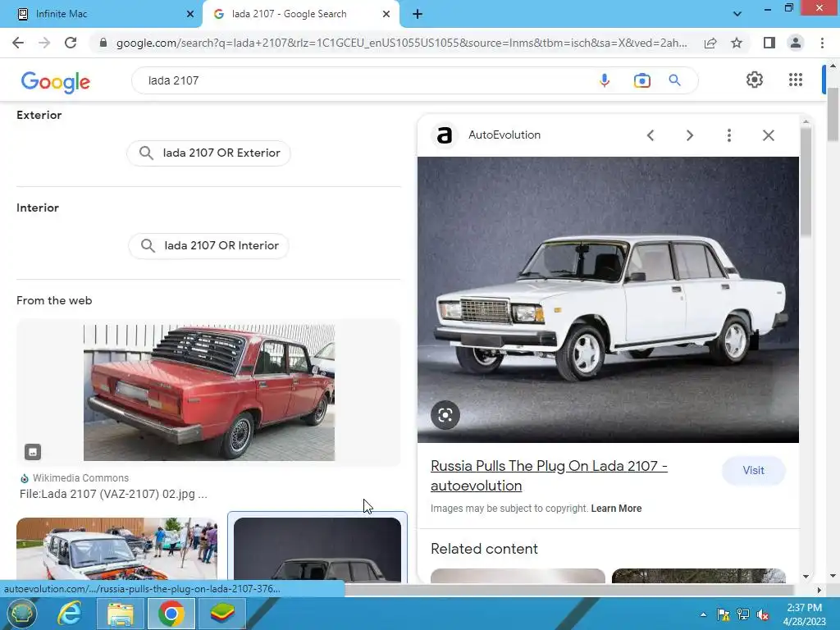Click the Google logo
This screenshot has width=840, height=630.
click(x=56, y=82)
